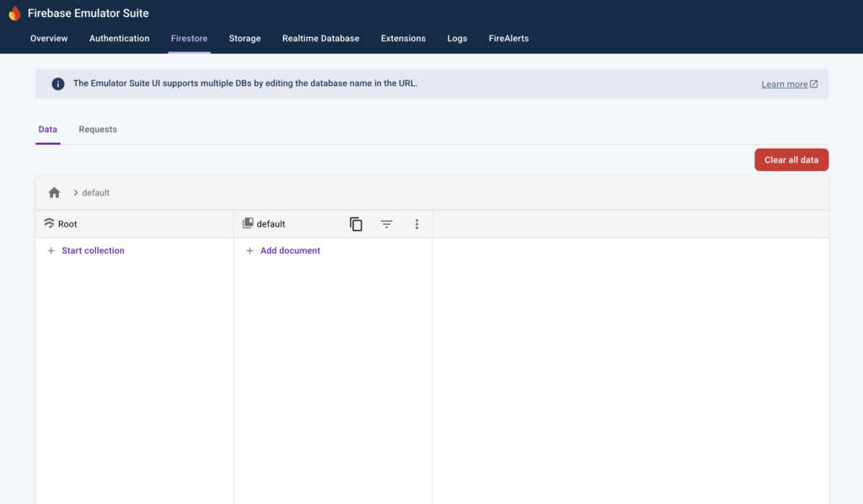The height and width of the screenshot is (504, 863).
Task: Click the plus icon beside Start collection
Action: (x=51, y=251)
